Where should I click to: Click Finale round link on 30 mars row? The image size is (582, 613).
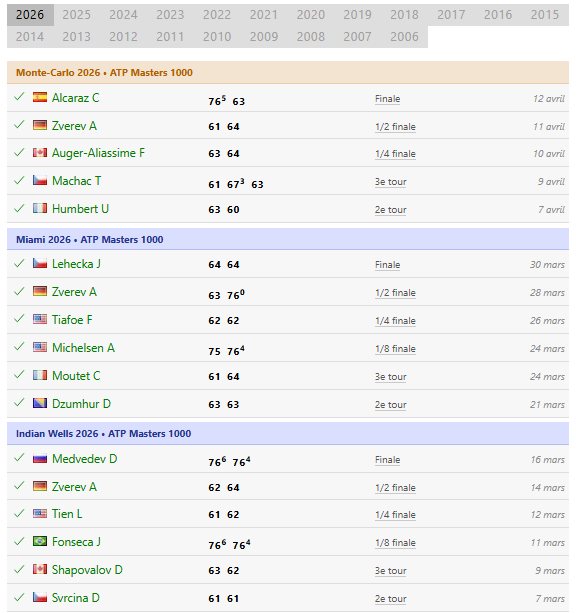pos(387,265)
